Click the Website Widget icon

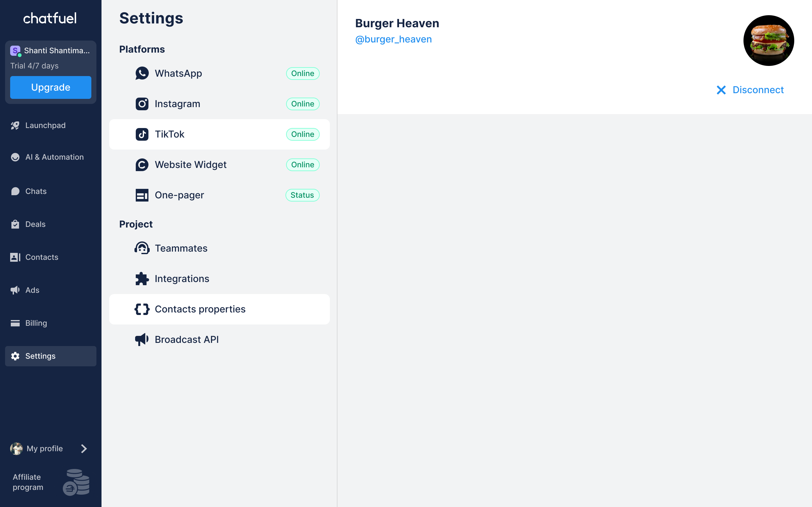point(142,165)
